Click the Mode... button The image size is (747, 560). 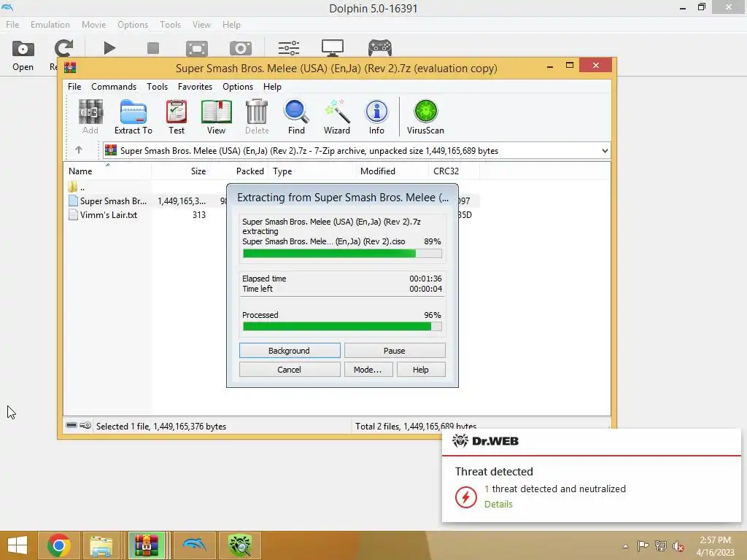coord(368,370)
